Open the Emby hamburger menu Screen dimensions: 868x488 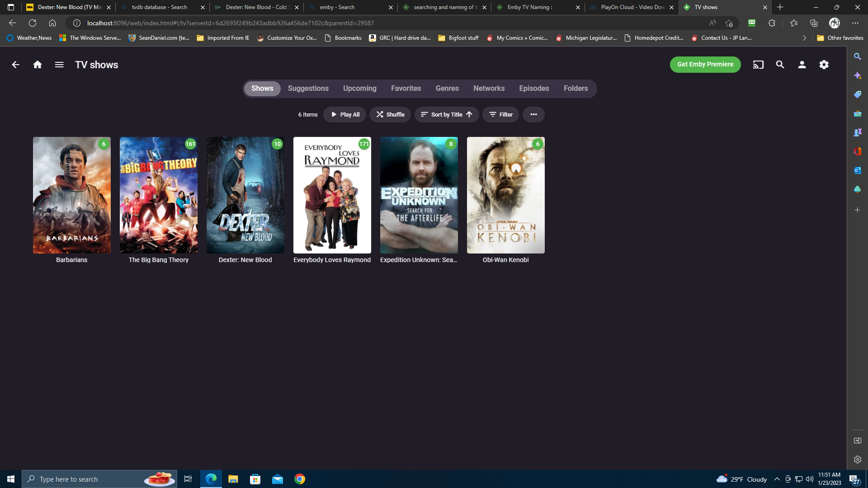[x=59, y=65]
